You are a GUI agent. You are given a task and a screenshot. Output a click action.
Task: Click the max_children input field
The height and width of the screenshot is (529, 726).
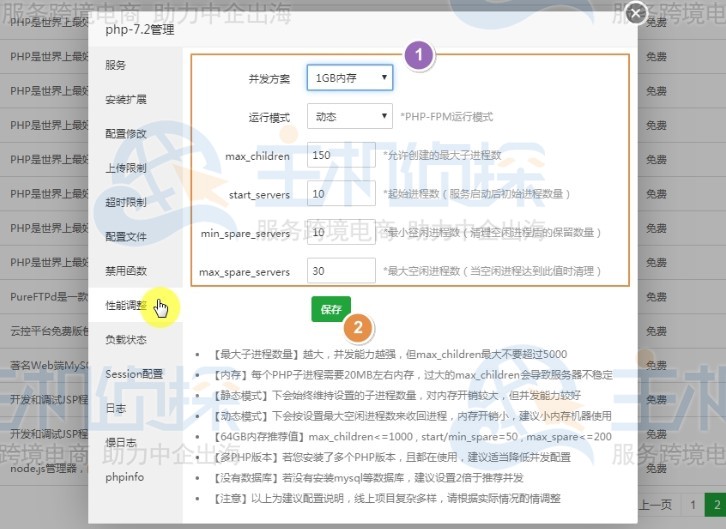pos(341,155)
